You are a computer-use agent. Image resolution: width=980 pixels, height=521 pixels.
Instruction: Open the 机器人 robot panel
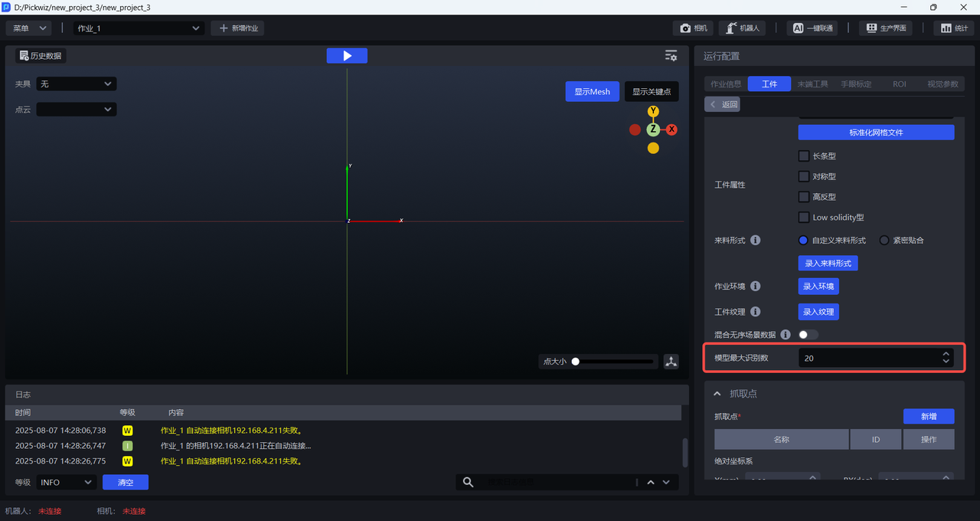[742, 28]
